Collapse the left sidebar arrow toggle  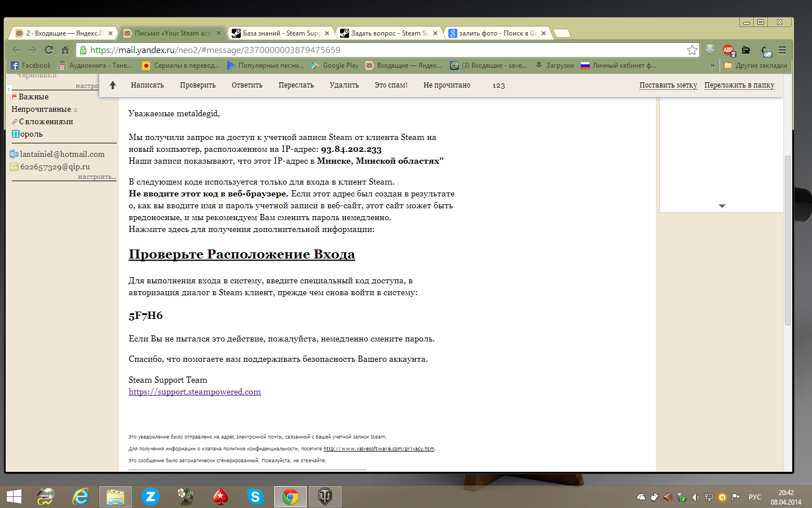point(9,89)
